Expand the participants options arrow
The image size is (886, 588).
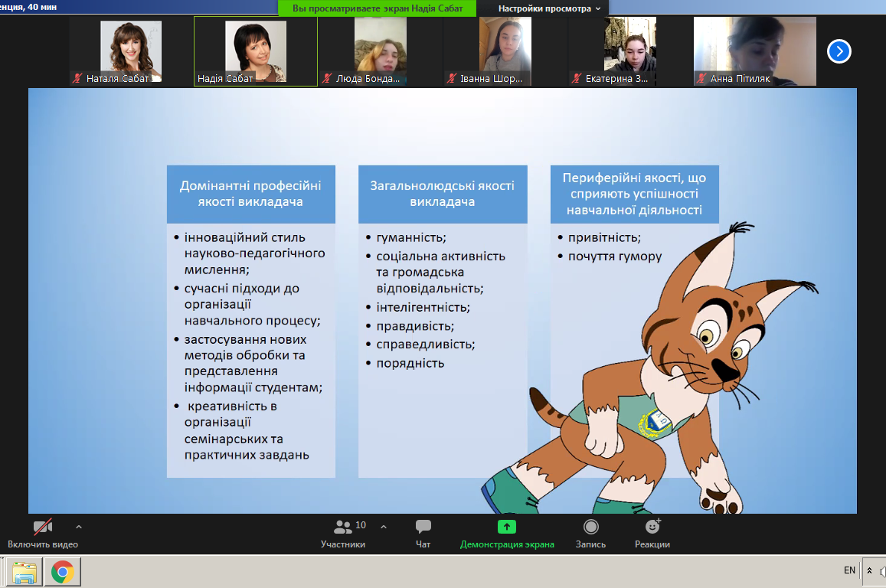[x=384, y=527]
